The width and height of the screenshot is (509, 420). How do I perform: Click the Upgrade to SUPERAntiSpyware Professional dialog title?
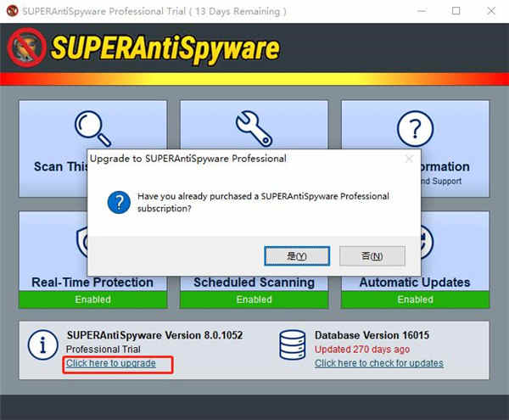pyautogui.click(x=188, y=159)
